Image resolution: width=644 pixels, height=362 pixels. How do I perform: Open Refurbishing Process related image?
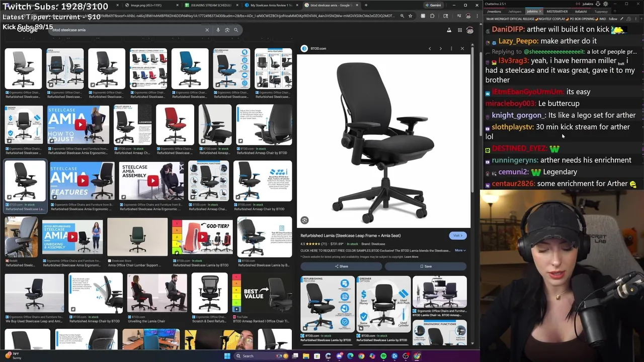pyautogui.click(x=328, y=304)
